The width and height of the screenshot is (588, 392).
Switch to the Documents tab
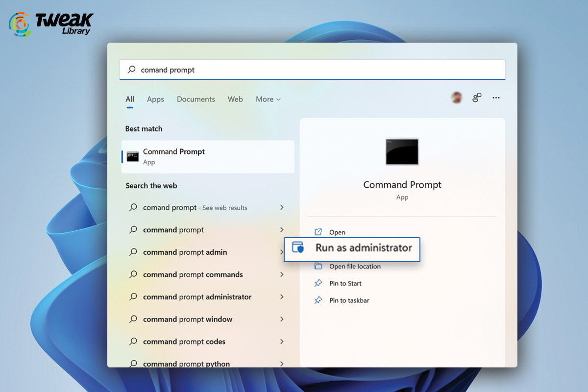coord(196,99)
